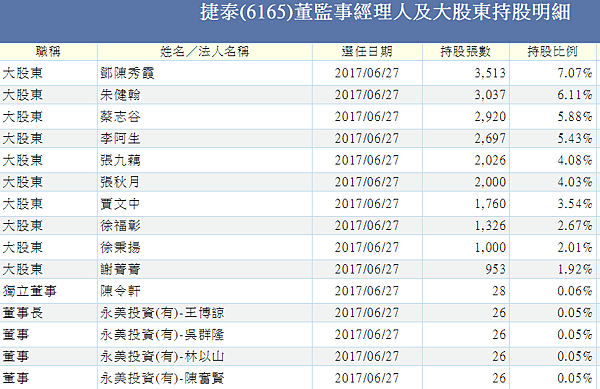Screen dimensions: 600x389
Task: Click percentage 4.03%
Action: point(575,182)
